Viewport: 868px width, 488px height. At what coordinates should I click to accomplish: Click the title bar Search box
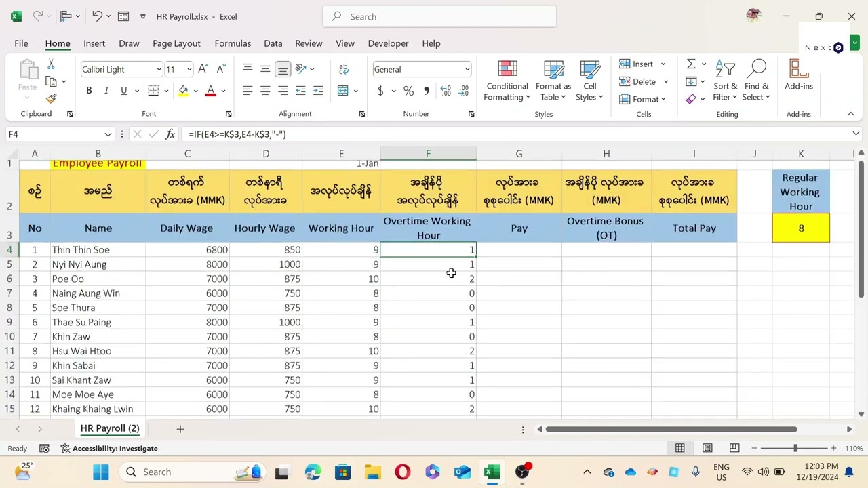(439, 16)
